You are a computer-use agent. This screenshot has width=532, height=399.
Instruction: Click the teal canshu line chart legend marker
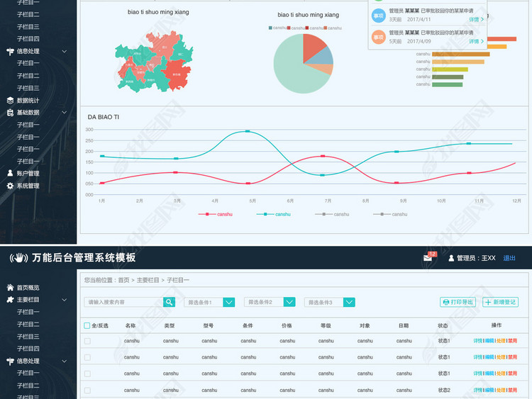tap(265, 214)
